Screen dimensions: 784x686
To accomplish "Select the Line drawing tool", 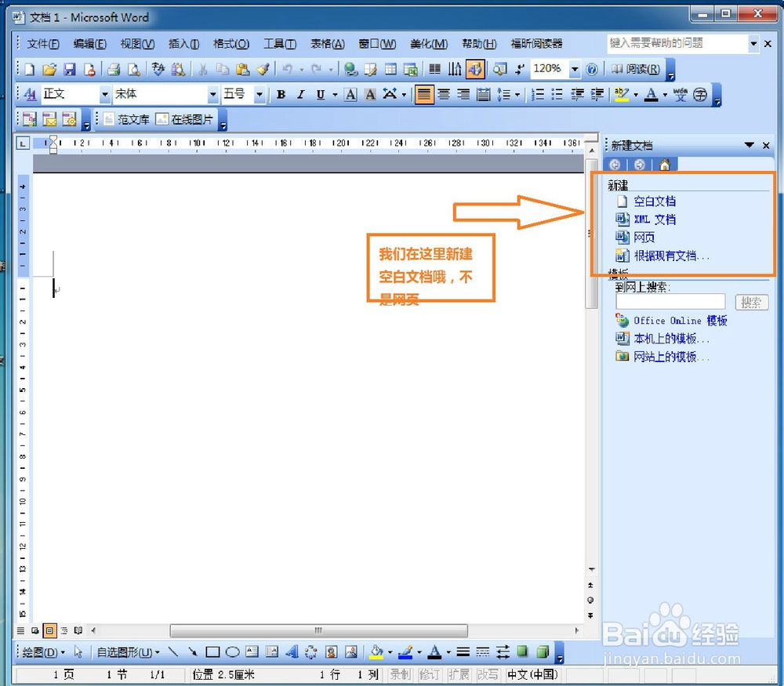I will tap(173, 652).
